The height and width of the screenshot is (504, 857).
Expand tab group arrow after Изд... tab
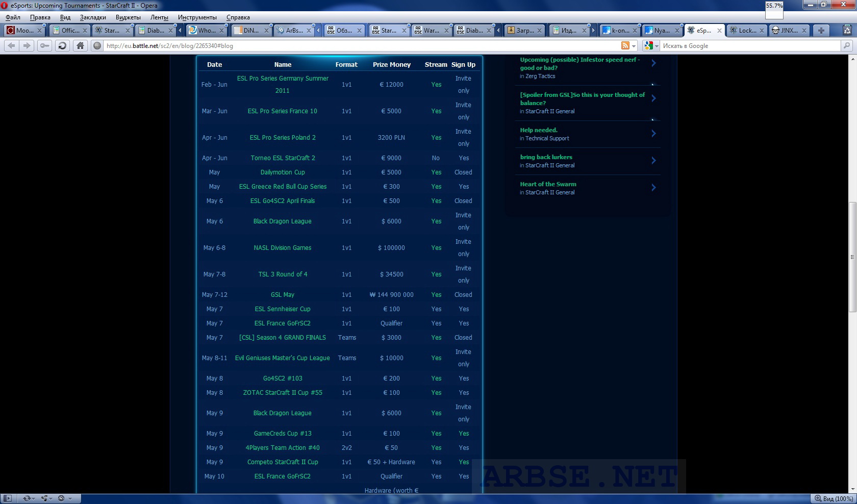point(593,31)
